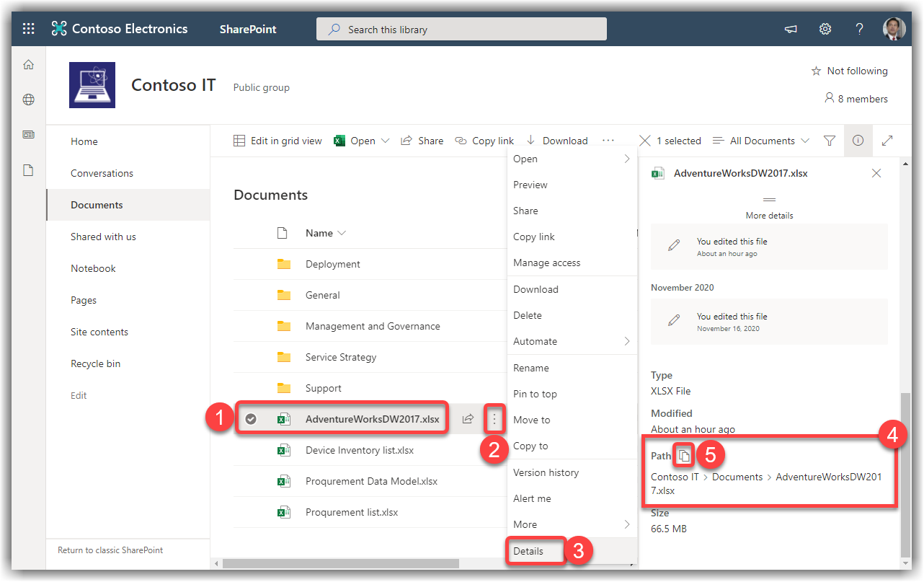Click Edit in grid view
Image resolution: width=924 pixels, height=582 pixels.
point(277,141)
